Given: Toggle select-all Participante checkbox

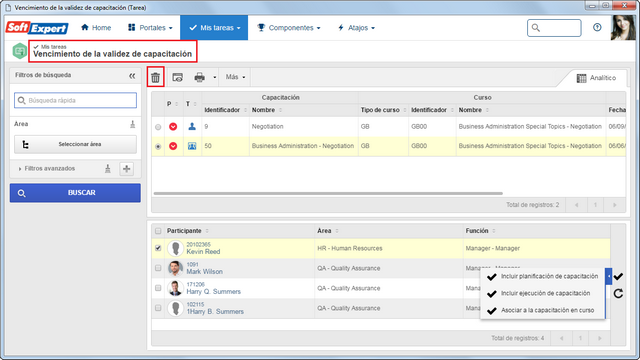Looking at the screenshot, I should point(158,231).
